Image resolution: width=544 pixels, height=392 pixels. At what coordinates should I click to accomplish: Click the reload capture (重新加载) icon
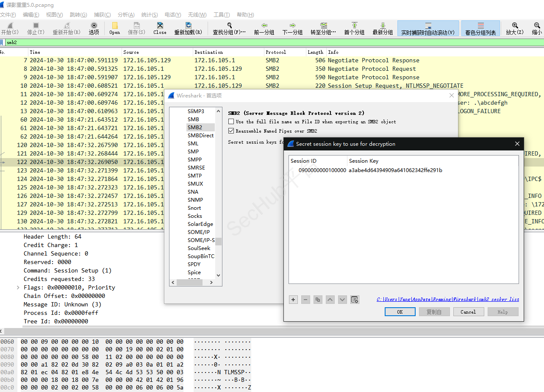[x=188, y=26]
